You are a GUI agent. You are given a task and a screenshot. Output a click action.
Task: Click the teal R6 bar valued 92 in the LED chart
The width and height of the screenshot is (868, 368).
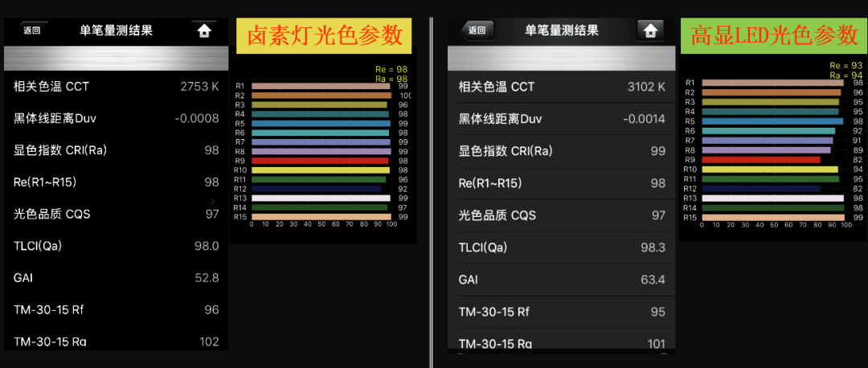[769, 131]
